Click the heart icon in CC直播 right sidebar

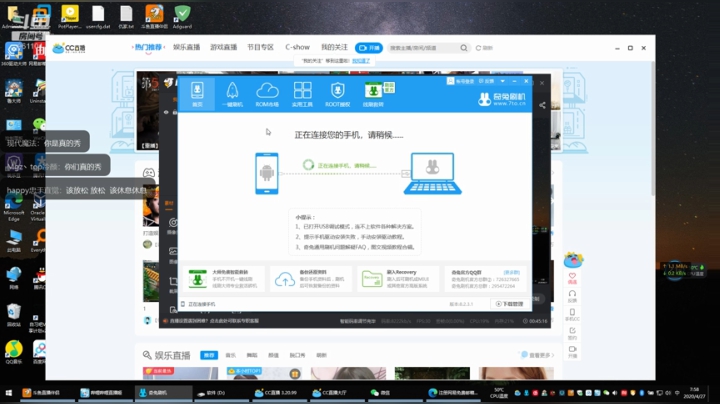[572, 278]
